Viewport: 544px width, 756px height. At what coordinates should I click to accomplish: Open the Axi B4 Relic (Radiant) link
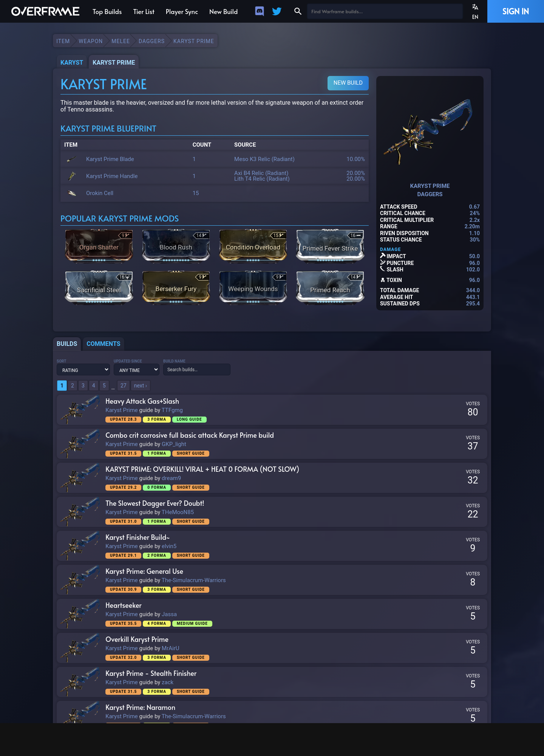pos(261,173)
